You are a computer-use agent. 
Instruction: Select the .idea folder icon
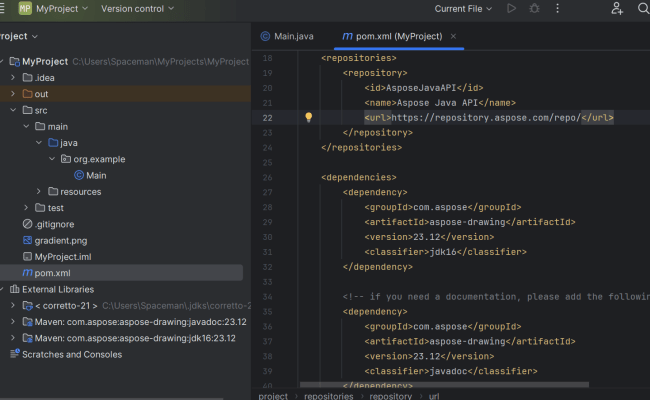[28, 78]
